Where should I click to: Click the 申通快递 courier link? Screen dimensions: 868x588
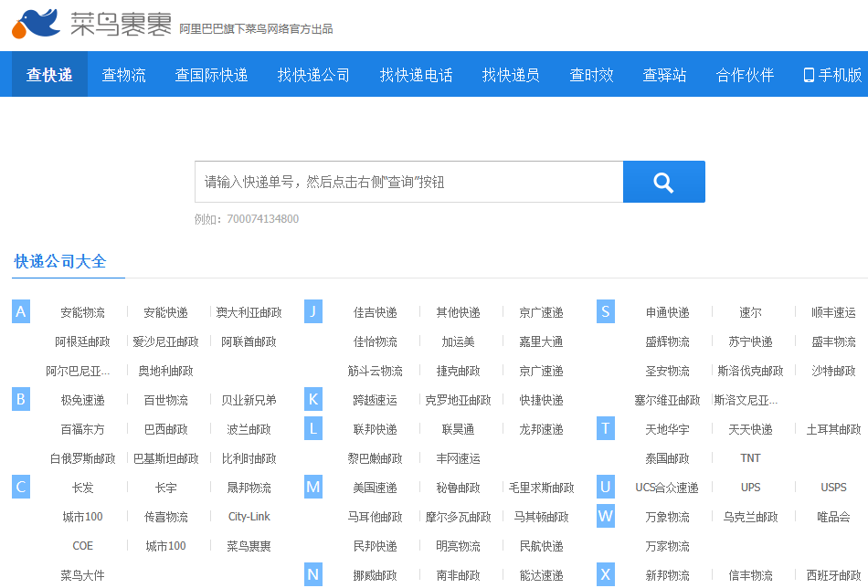click(x=667, y=312)
